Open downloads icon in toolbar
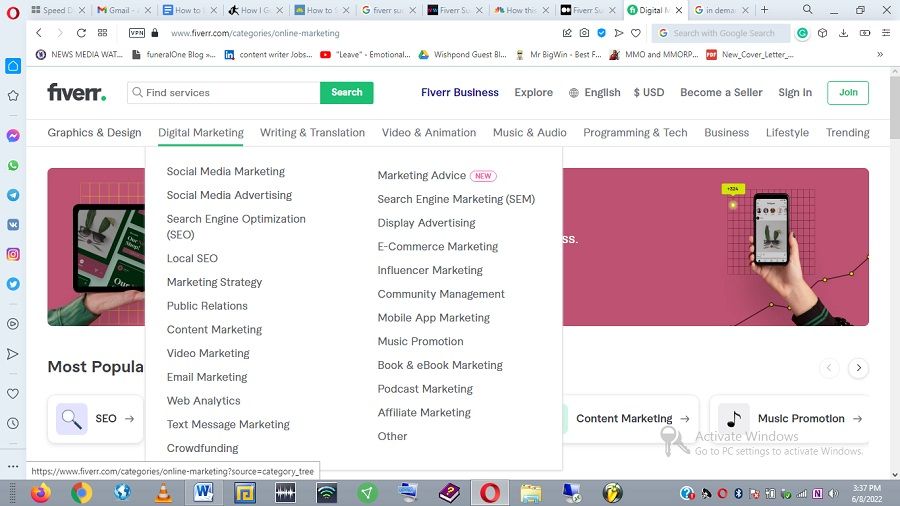Image resolution: width=900 pixels, height=506 pixels. coord(843,33)
